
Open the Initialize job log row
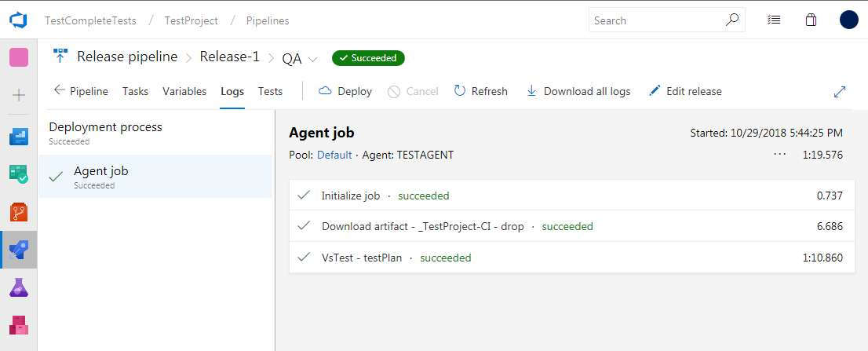coord(572,196)
